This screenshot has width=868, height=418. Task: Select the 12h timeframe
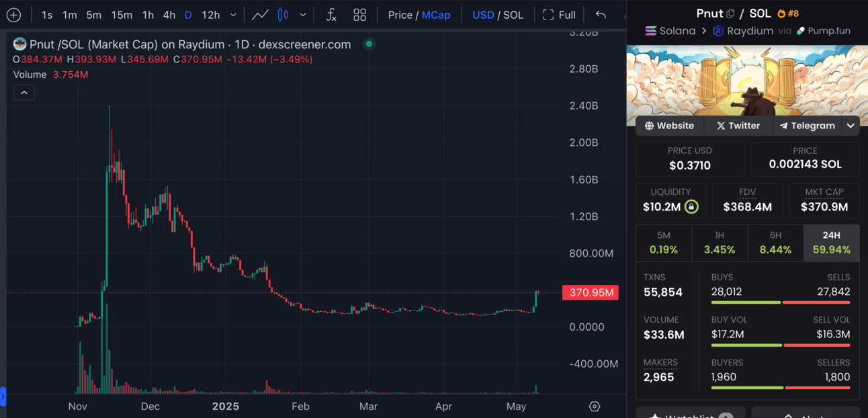pos(210,15)
